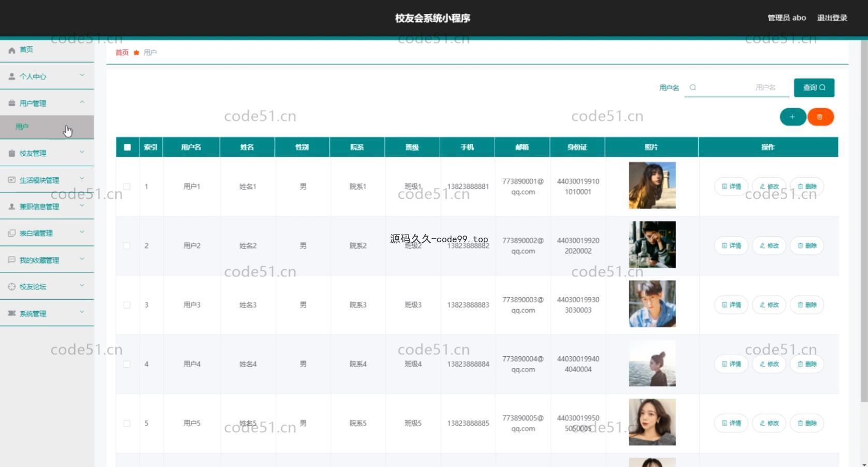This screenshot has width=868, height=467.
Task: Open the 表白墙管理 menu item
Action: pyautogui.click(x=47, y=233)
